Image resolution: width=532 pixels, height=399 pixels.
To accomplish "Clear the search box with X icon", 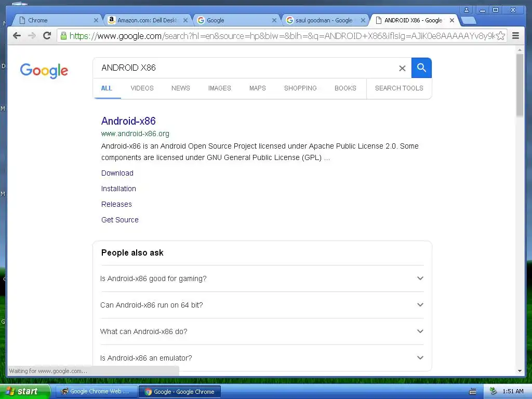I will (402, 68).
